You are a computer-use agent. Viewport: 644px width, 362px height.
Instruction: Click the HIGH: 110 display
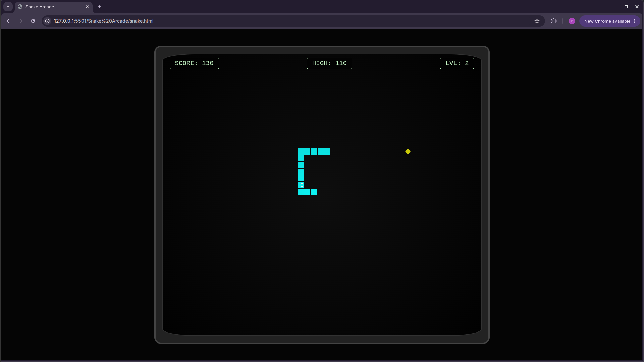pyautogui.click(x=329, y=63)
